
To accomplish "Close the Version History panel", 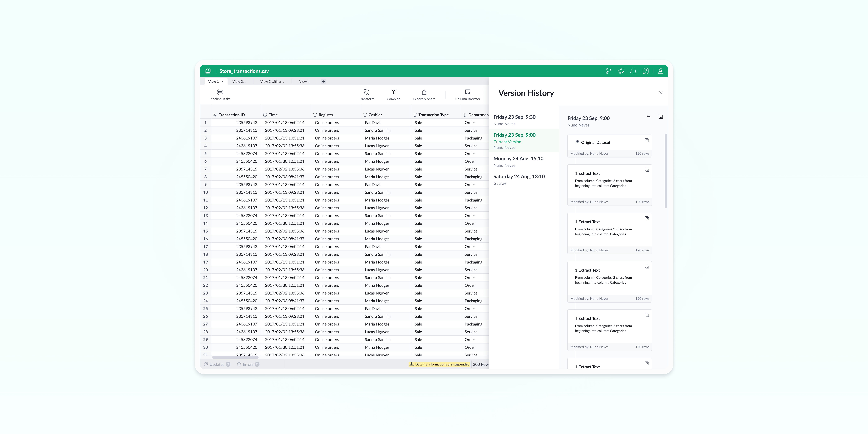I will (x=661, y=93).
